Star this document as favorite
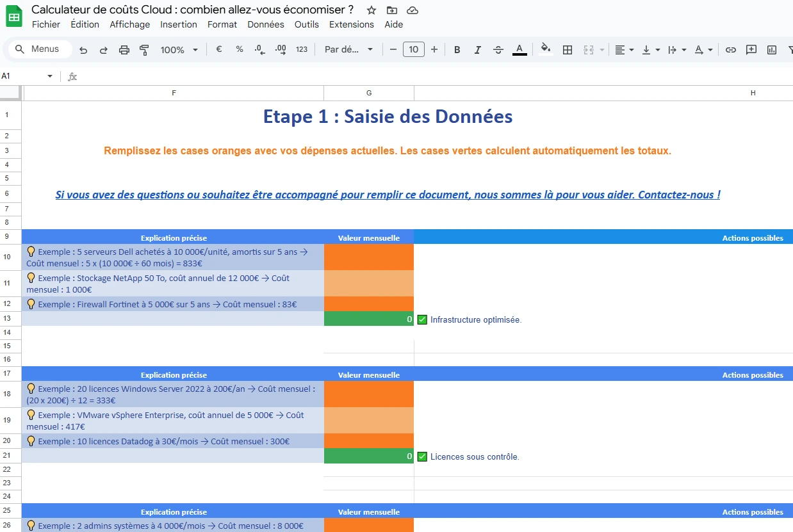The height and width of the screenshot is (532, 793). 372,10
